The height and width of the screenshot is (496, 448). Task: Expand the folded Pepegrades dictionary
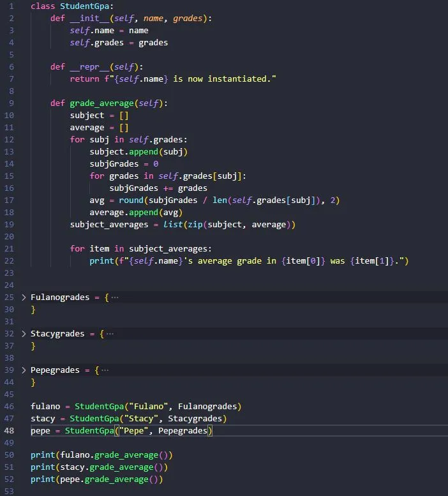click(24, 370)
